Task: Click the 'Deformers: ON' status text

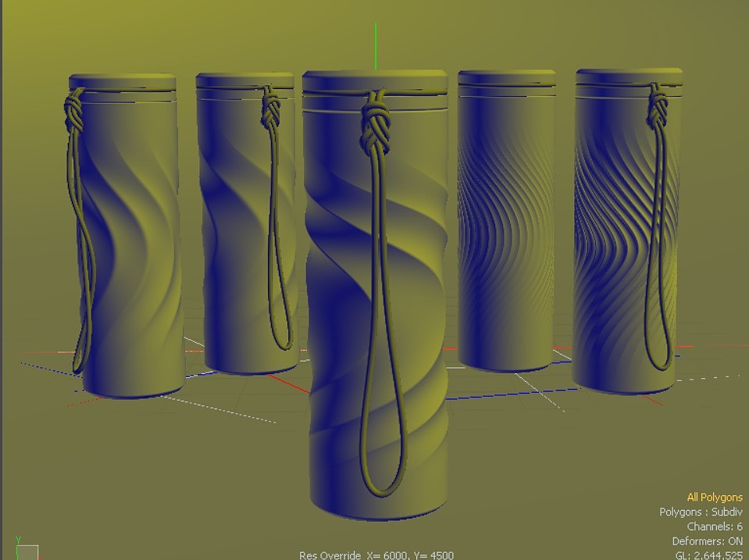Action: 708,541
